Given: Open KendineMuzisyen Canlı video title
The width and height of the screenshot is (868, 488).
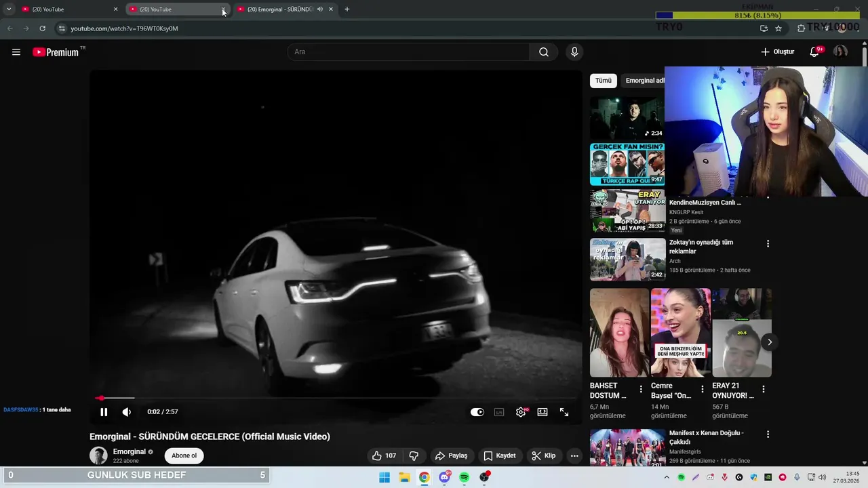Looking at the screenshot, I should coord(705,203).
